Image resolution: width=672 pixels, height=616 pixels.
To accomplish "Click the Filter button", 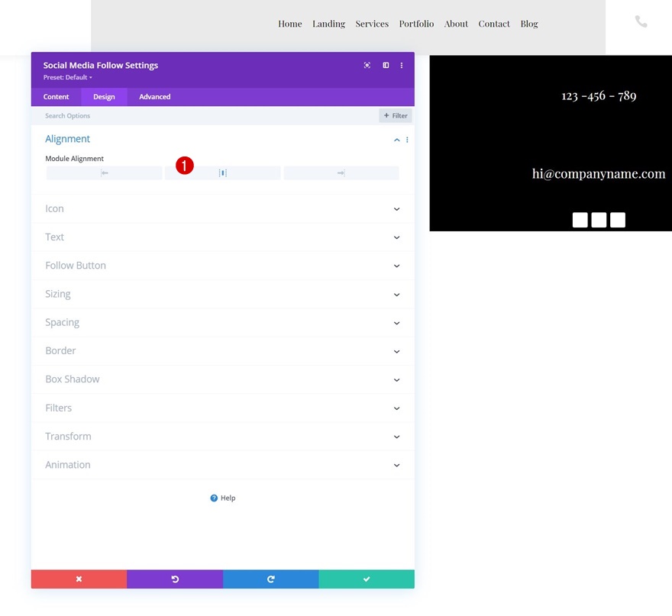I will (395, 116).
